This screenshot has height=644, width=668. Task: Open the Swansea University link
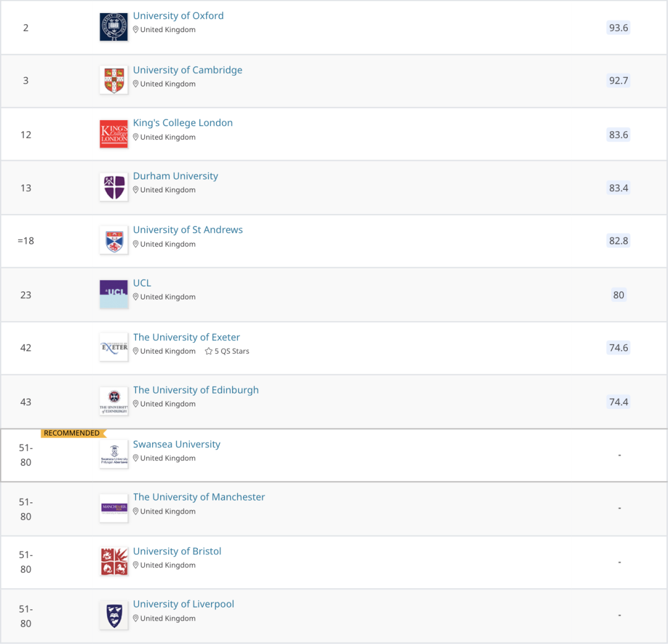(x=176, y=444)
